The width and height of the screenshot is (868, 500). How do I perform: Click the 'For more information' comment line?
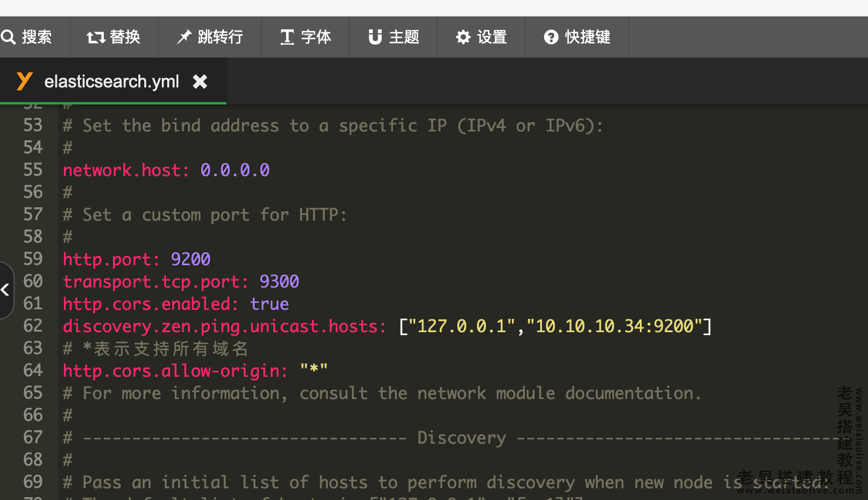tap(382, 393)
